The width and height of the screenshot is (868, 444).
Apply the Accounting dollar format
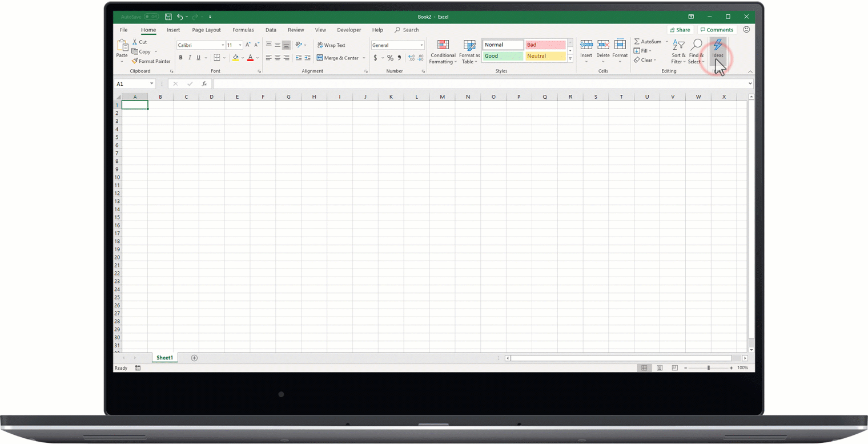[x=375, y=58]
